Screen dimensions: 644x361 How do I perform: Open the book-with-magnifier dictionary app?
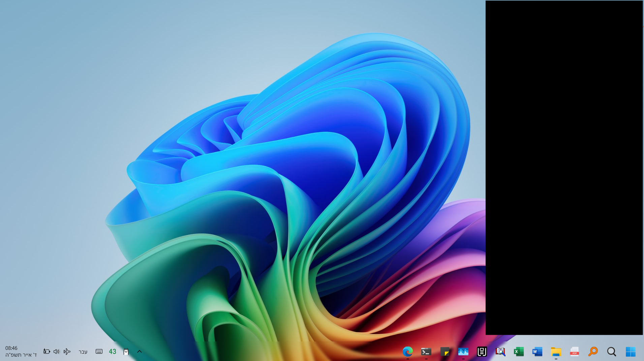(500, 352)
